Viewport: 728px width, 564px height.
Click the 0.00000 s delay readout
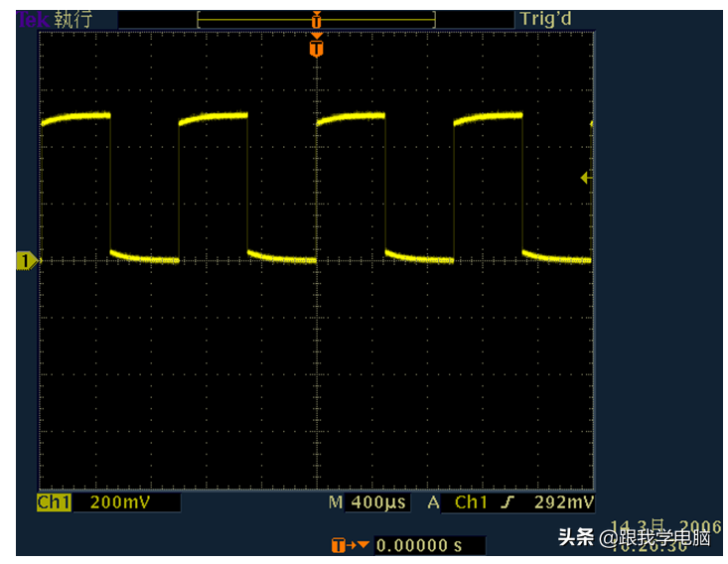pos(419,545)
